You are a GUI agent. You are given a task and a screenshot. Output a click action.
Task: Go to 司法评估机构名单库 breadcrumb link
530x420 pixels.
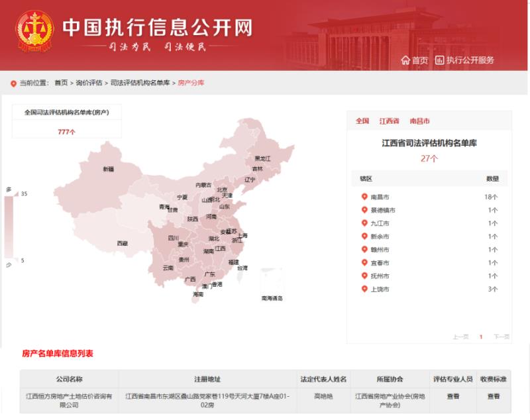[140, 83]
